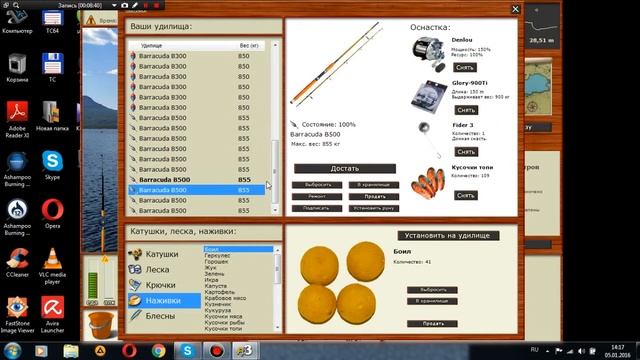Open recorder's dropdown arrow next to timer
The image size is (640, 360).
point(114,5)
